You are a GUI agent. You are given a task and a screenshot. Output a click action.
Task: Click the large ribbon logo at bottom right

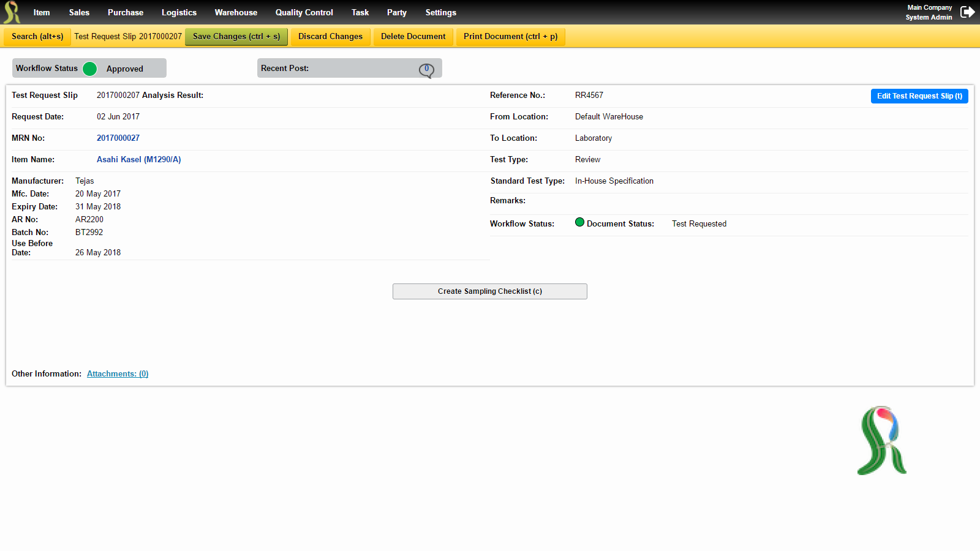coord(882,440)
